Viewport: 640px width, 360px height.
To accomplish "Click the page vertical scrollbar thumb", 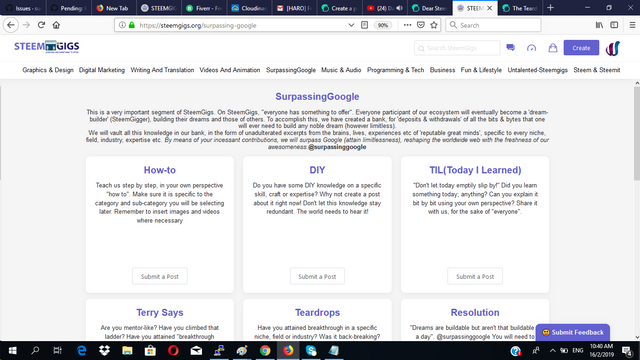I will [637, 133].
